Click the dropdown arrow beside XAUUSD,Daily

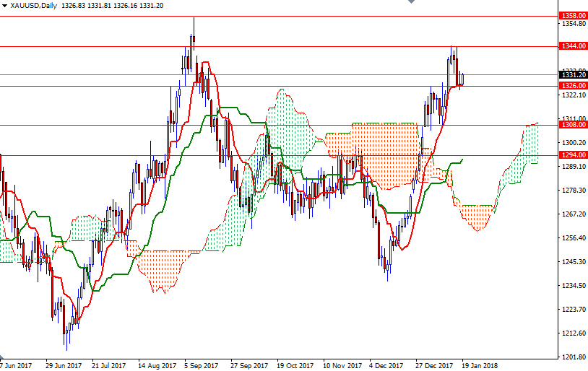coord(4,5)
